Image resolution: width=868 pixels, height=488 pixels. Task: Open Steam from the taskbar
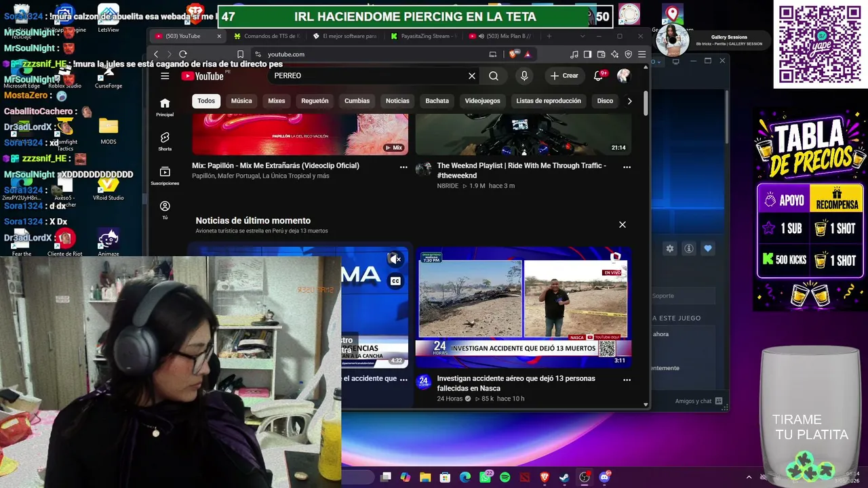tap(564, 477)
